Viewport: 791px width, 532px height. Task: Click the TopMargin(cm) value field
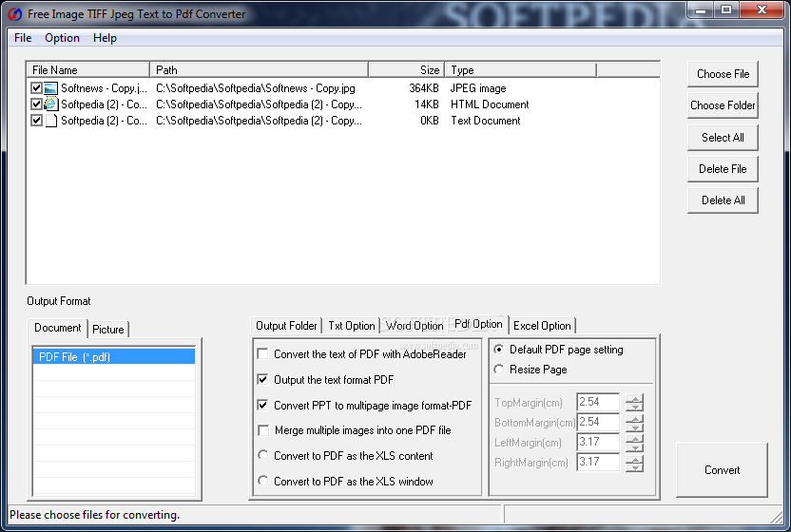598,403
